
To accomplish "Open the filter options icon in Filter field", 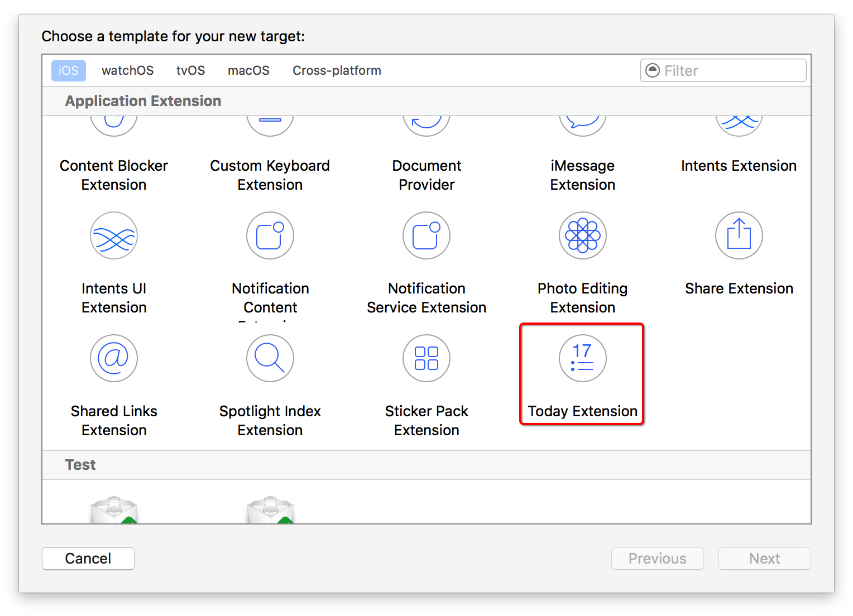I will pos(653,70).
